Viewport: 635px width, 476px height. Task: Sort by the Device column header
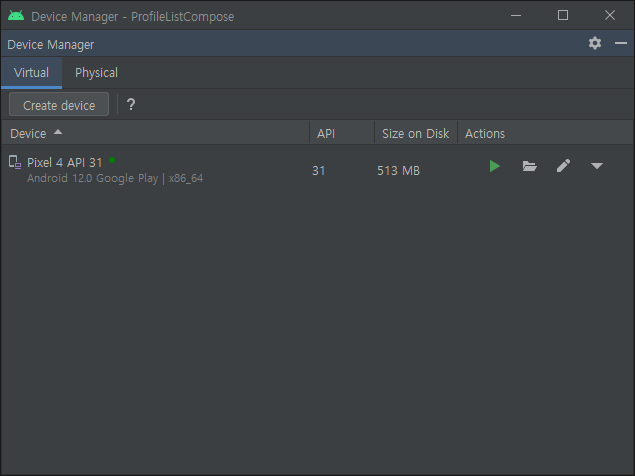(156, 133)
